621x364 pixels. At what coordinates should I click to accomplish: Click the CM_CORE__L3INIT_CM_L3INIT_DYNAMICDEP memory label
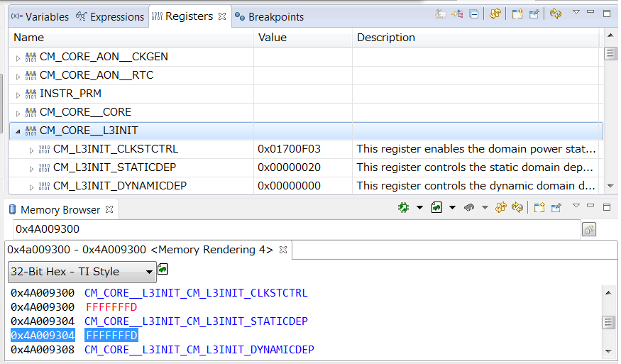point(199,350)
